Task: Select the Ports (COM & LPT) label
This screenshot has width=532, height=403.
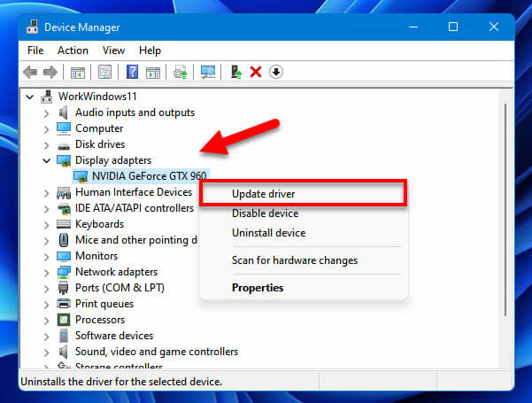Action: 120,288
